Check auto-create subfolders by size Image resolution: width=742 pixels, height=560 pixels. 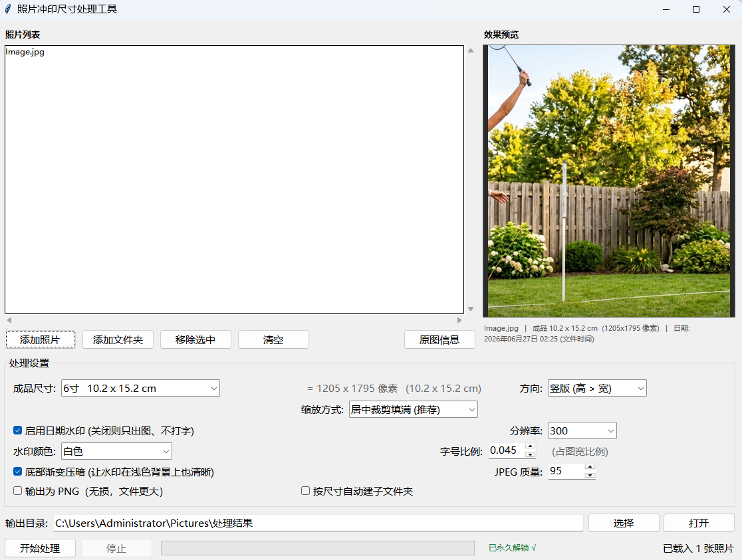(306, 491)
